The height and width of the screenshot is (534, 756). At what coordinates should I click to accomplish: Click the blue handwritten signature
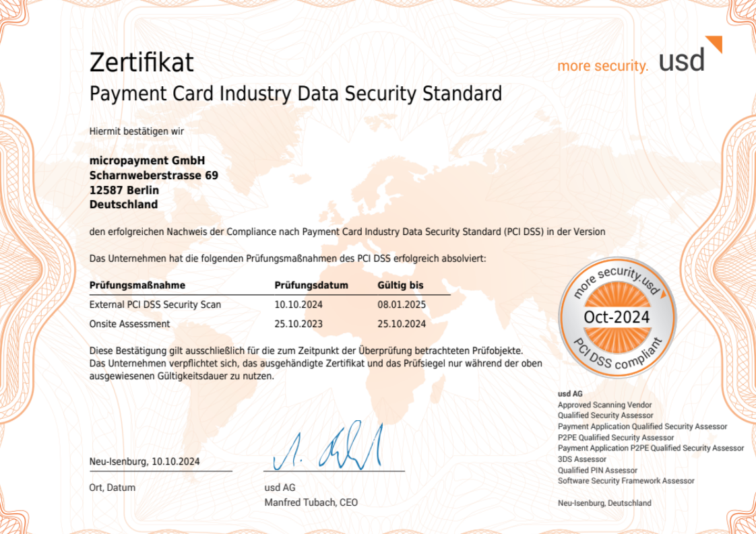pyautogui.click(x=328, y=446)
